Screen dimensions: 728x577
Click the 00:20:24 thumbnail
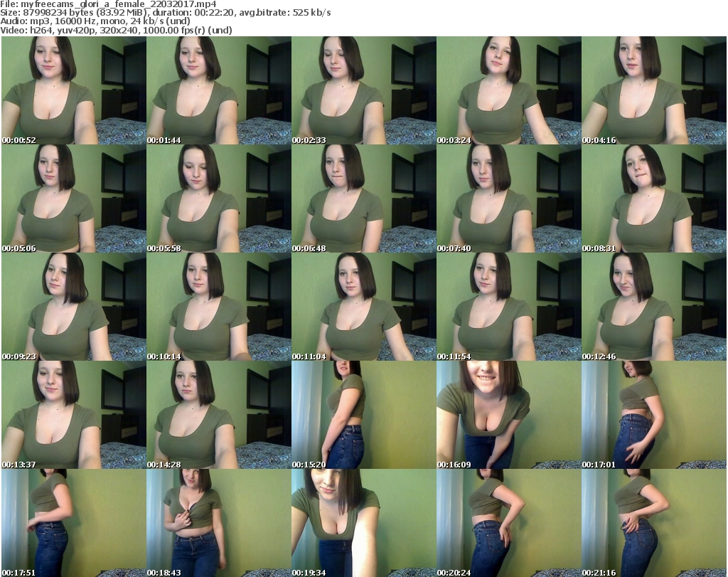tap(509, 523)
